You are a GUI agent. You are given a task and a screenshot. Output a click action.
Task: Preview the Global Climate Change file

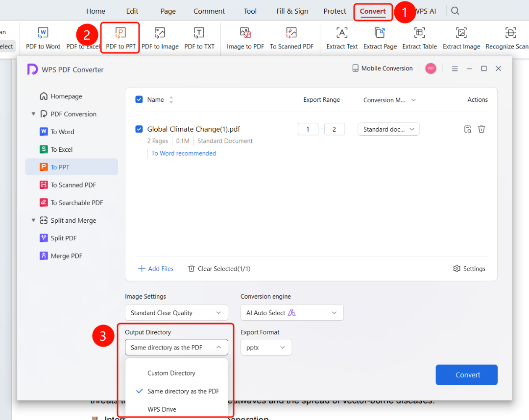tap(468, 129)
